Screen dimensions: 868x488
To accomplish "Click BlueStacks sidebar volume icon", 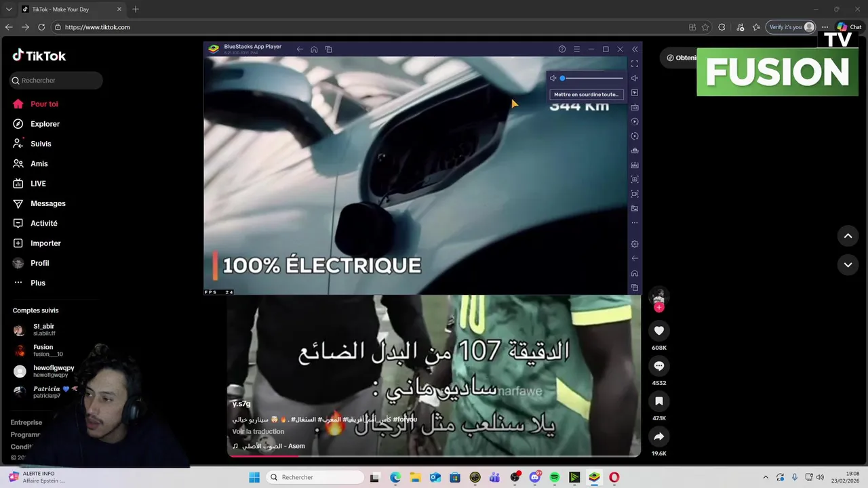I will [635, 78].
